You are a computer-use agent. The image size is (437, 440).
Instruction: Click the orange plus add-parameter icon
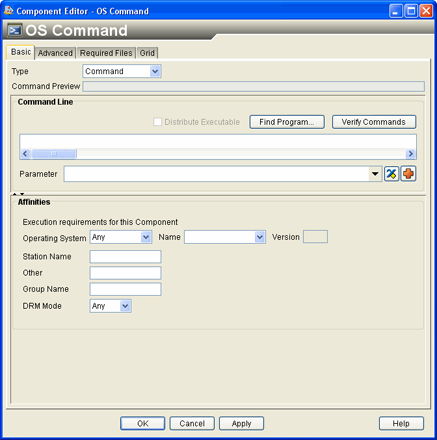(x=408, y=174)
